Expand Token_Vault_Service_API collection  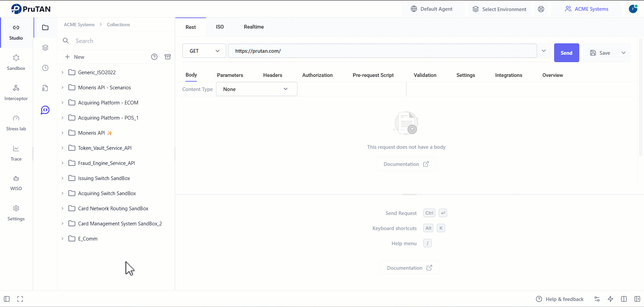[x=62, y=148]
